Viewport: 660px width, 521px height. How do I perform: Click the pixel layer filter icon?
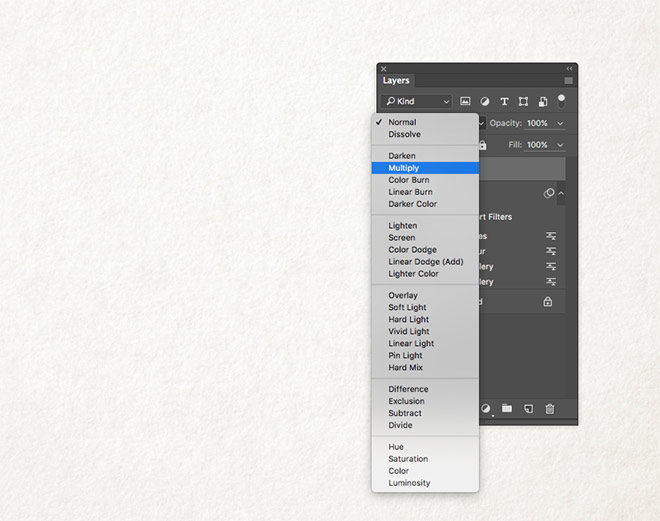click(x=465, y=101)
